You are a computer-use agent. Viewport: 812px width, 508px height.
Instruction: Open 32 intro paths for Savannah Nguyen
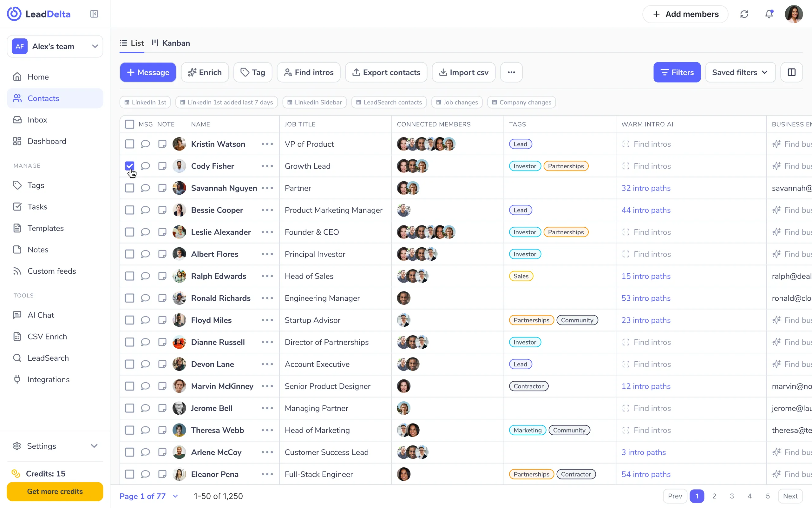tap(645, 188)
